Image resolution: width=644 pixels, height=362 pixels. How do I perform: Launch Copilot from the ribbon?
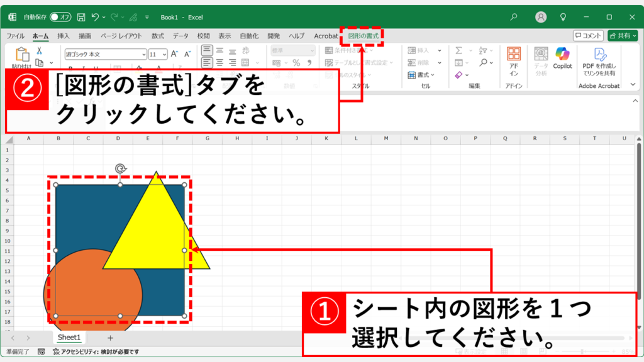562,58
